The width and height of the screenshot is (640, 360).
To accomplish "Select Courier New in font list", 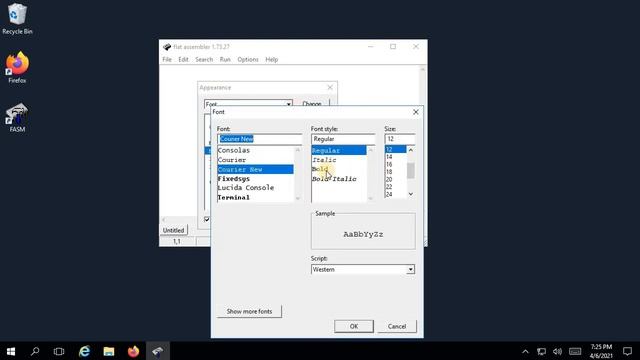I will click(256, 169).
